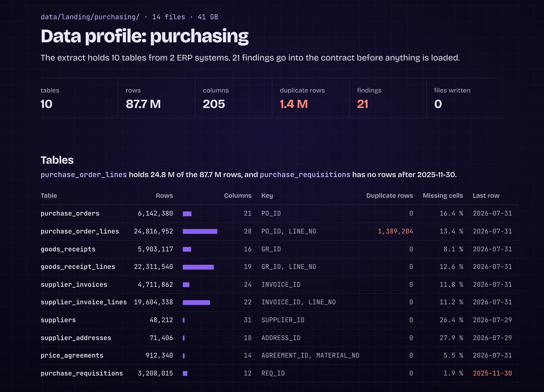Click the column count 31 for suppliers
This screenshot has width=544, height=392.
[x=248, y=320]
